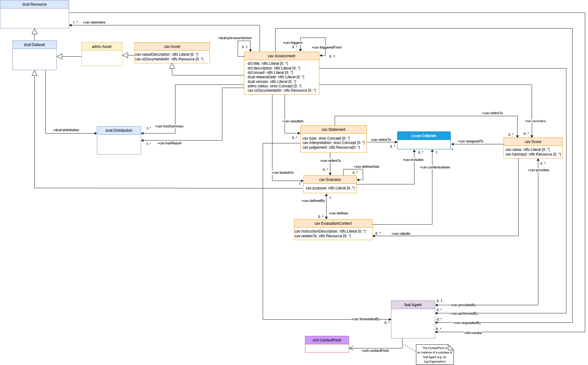Select the +cav:definesSub relation label
This screenshot has width=588, height=365.
point(366,167)
